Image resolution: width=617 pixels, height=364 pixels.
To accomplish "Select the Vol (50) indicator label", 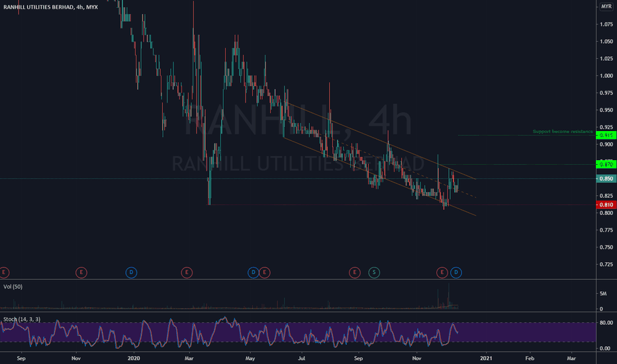I will [13, 287].
